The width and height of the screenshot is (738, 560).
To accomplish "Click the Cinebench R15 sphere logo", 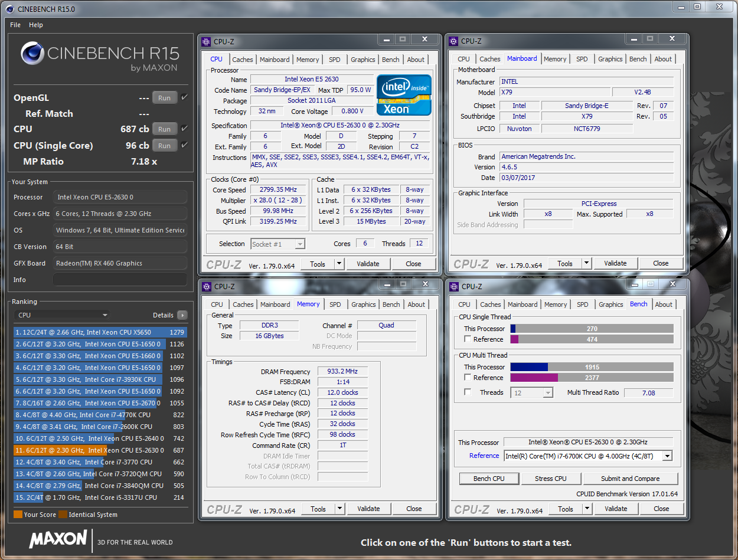I will [x=32, y=54].
